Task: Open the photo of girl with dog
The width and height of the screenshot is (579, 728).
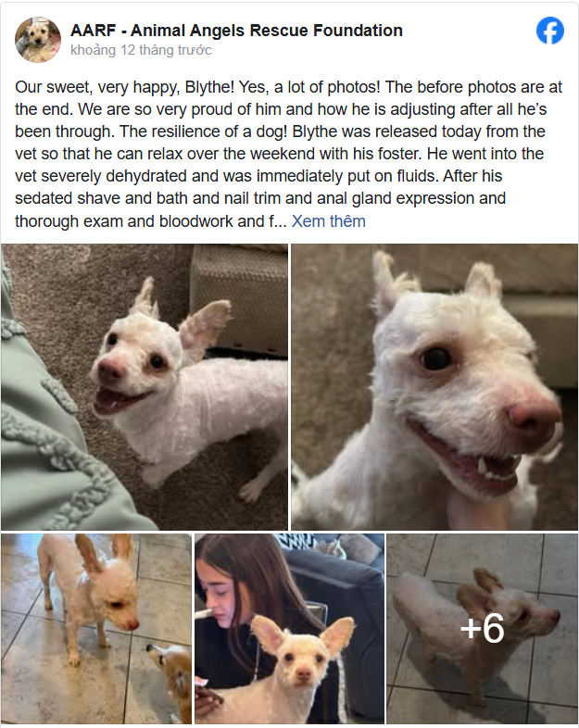Action: [x=289, y=629]
